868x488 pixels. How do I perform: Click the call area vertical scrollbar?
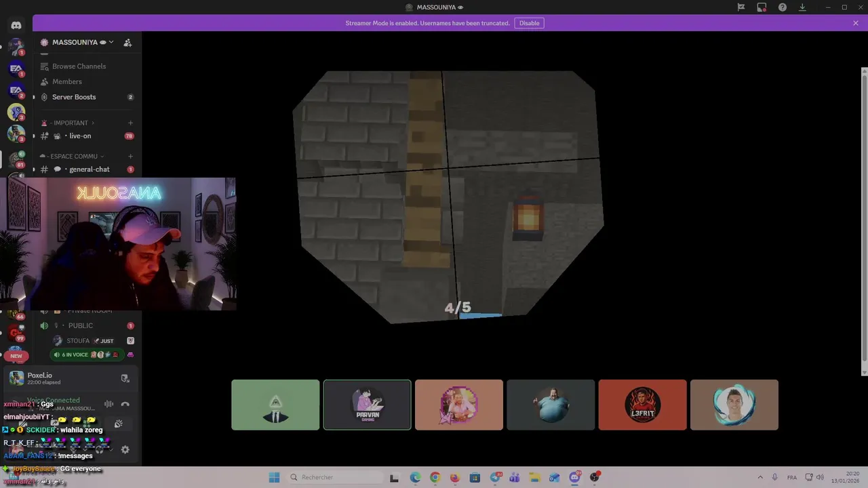(864, 220)
